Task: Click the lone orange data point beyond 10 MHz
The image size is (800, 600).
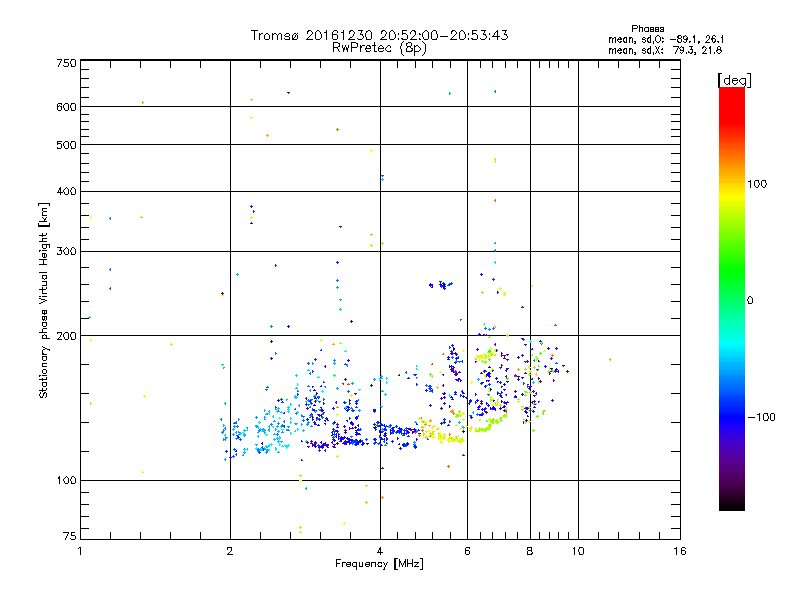Action: tap(610, 360)
